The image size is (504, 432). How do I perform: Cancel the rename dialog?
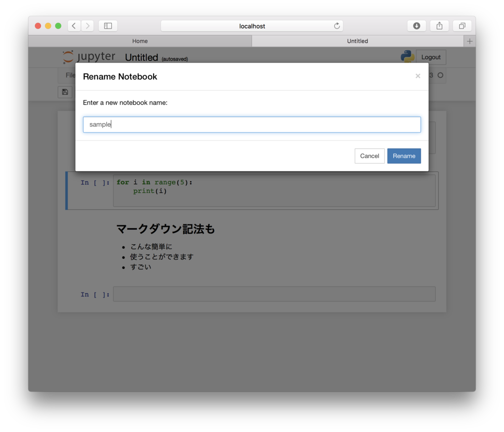(370, 156)
